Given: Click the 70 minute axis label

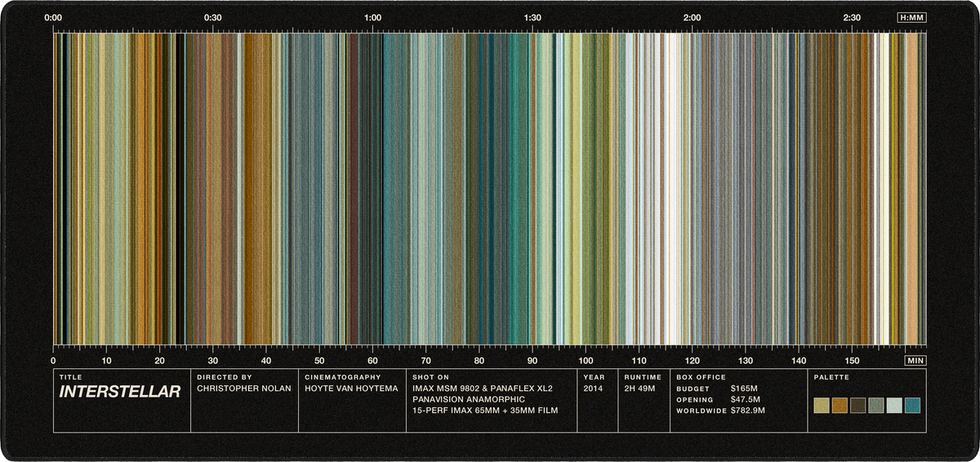Looking at the screenshot, I should pyautogui.click(x=425, y=361).
